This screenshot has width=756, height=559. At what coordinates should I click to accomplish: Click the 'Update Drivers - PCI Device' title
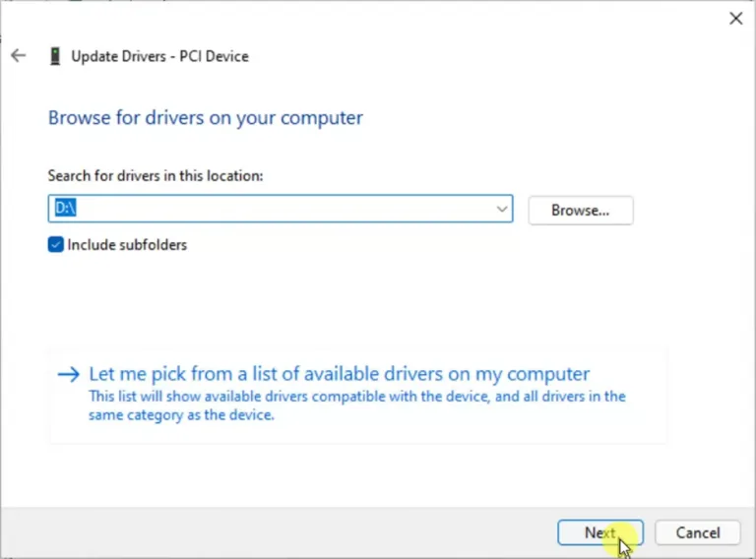point(160,56)
